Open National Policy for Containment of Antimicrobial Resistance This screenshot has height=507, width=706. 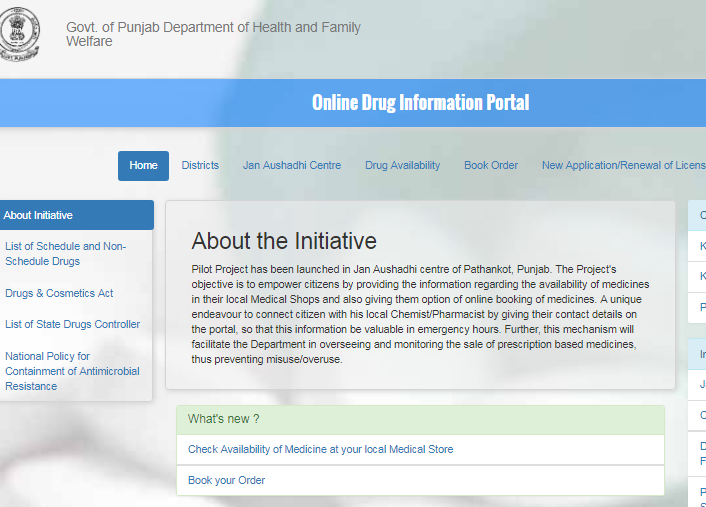(72, 371)
